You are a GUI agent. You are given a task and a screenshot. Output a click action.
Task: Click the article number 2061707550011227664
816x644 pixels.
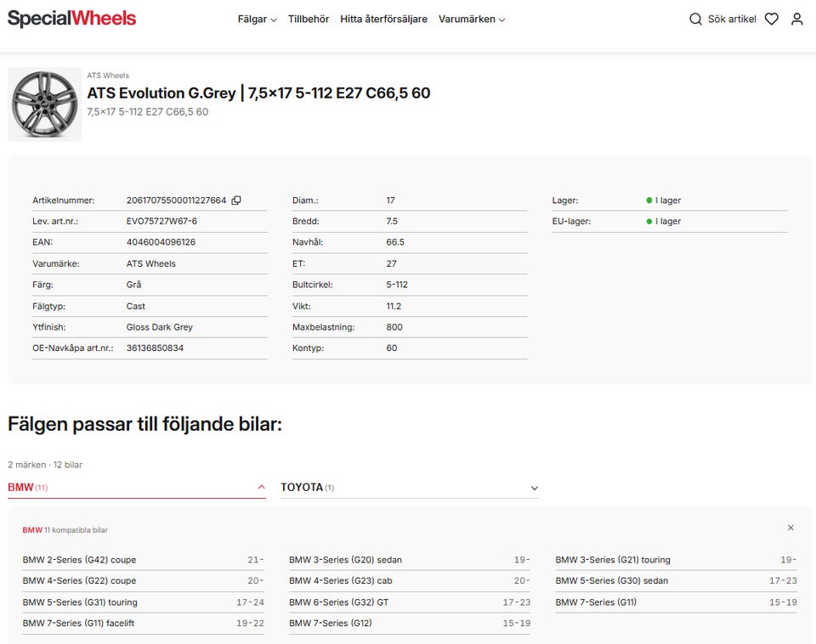coord(177,201)
